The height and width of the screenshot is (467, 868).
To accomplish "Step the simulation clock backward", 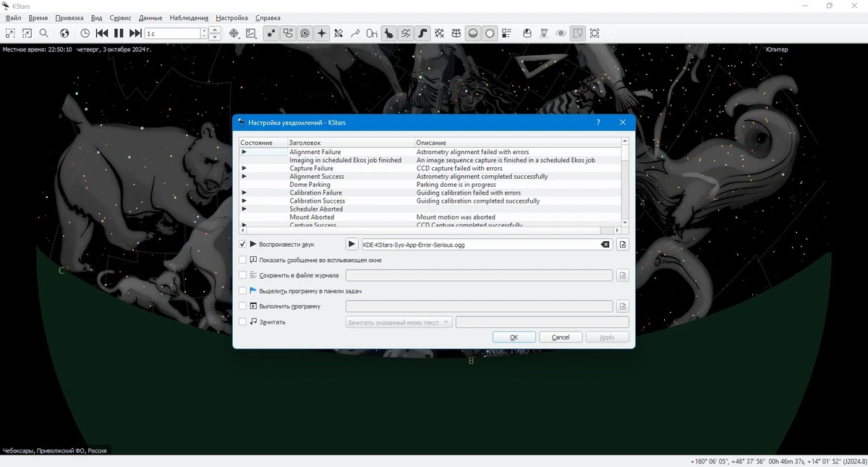I will point(102,33).
